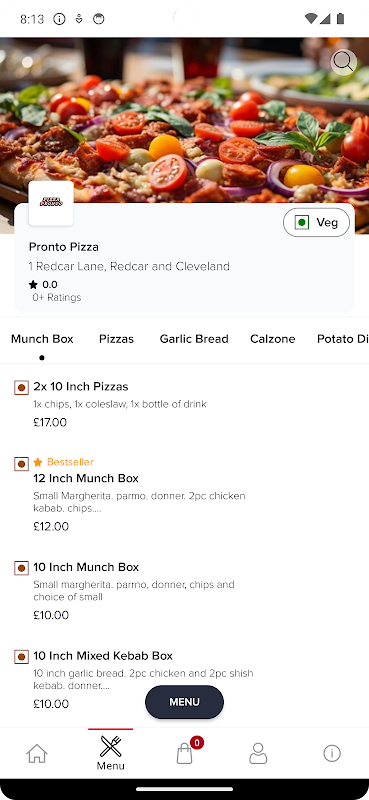369x800 pixels.
Task: Tap the info icon in status bar
Action: 60,19
